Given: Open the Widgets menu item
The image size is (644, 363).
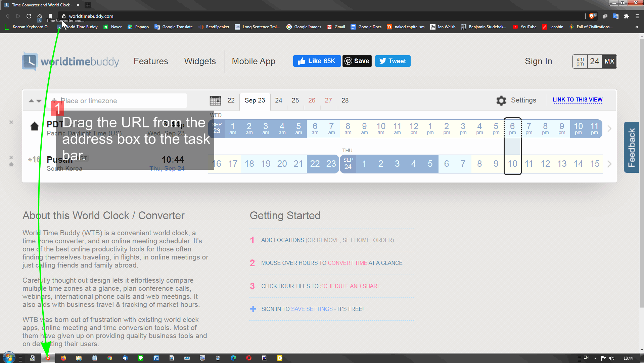Looking at the screenshot, I should [200, 62].
